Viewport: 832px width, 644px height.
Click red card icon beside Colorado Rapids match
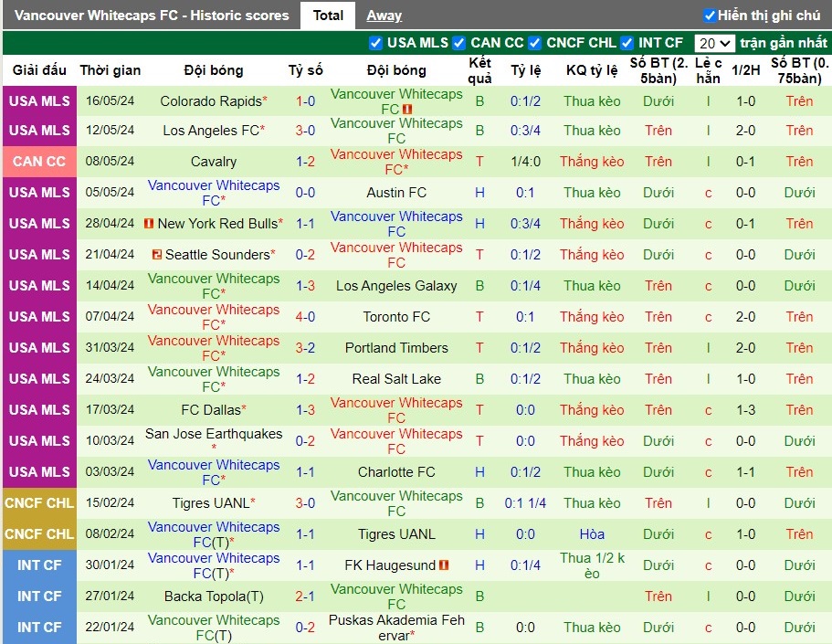(407, 110)
